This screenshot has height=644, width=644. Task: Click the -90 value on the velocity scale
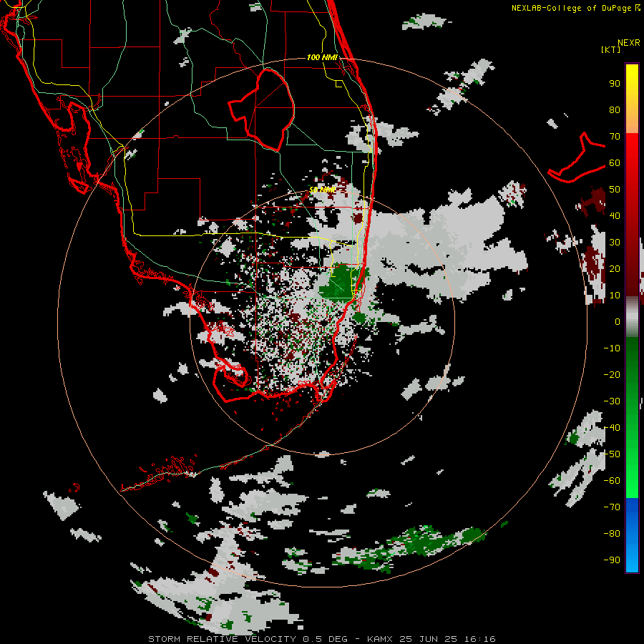coord(612,560)
